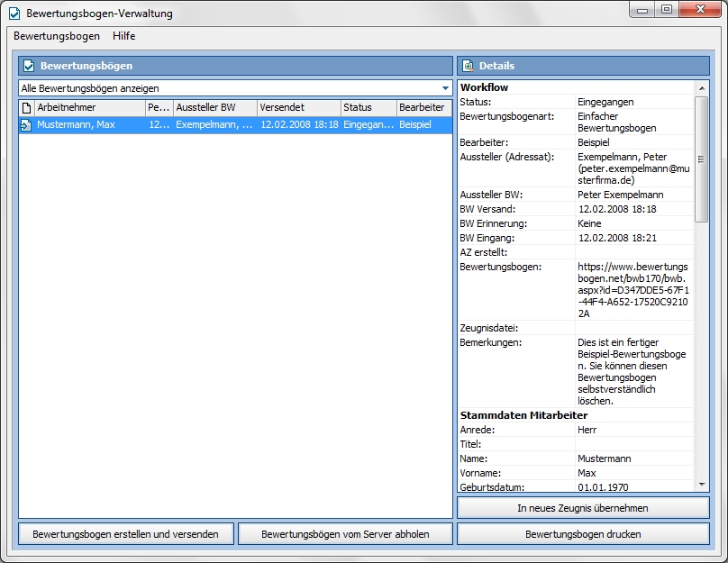Open the Bewertungsbogen menu
This screenshot has width=728, height=563.
(57, 36)
